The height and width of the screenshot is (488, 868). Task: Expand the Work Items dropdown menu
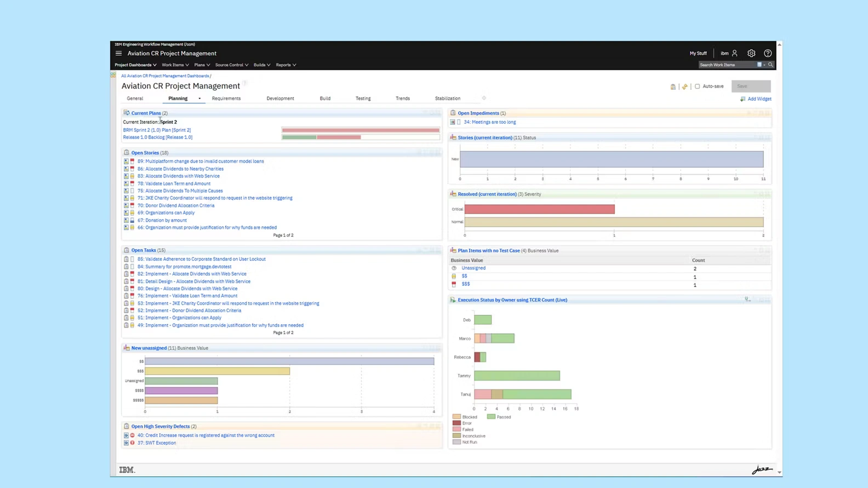175,65
